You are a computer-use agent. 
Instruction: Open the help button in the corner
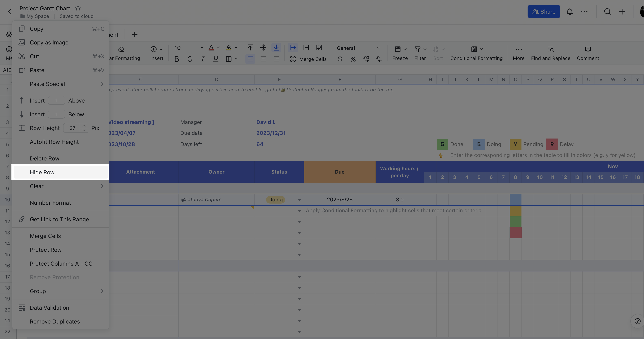(638, 321)
